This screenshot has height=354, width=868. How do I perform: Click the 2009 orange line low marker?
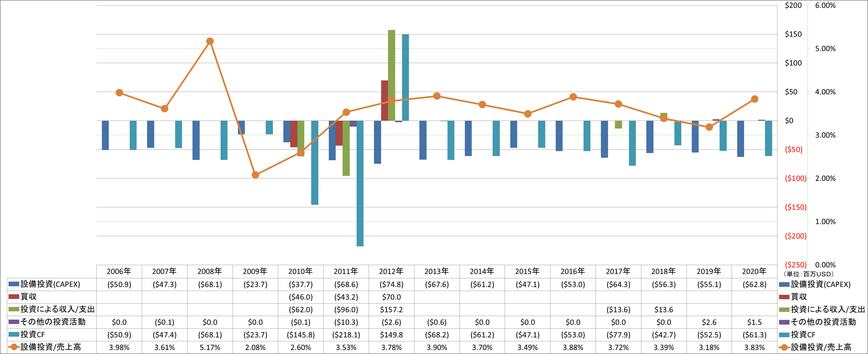click(255, 175)
